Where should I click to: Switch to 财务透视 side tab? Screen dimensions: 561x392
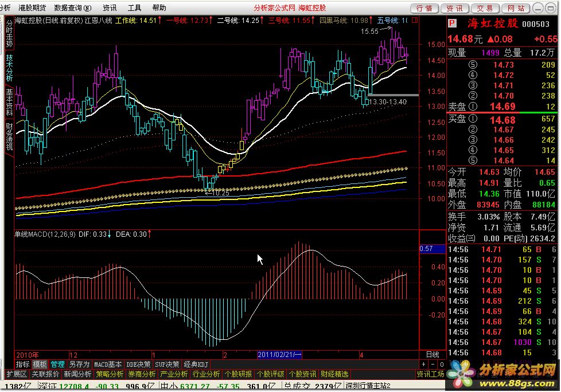tap(9, 136)
